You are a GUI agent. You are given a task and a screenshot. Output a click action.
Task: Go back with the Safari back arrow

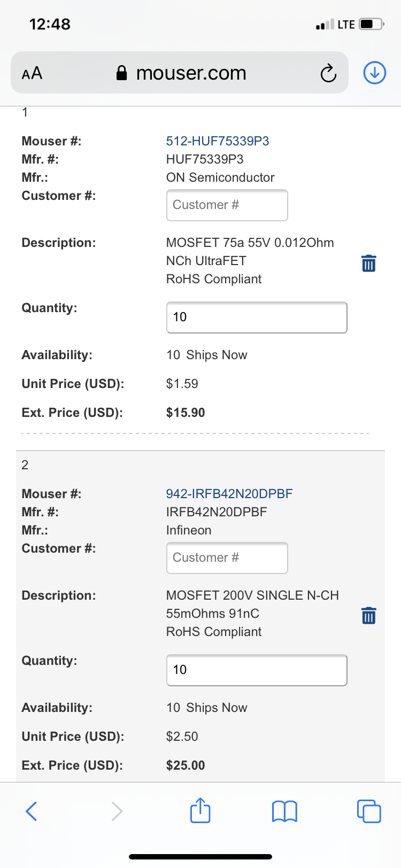tap(32, 811)
